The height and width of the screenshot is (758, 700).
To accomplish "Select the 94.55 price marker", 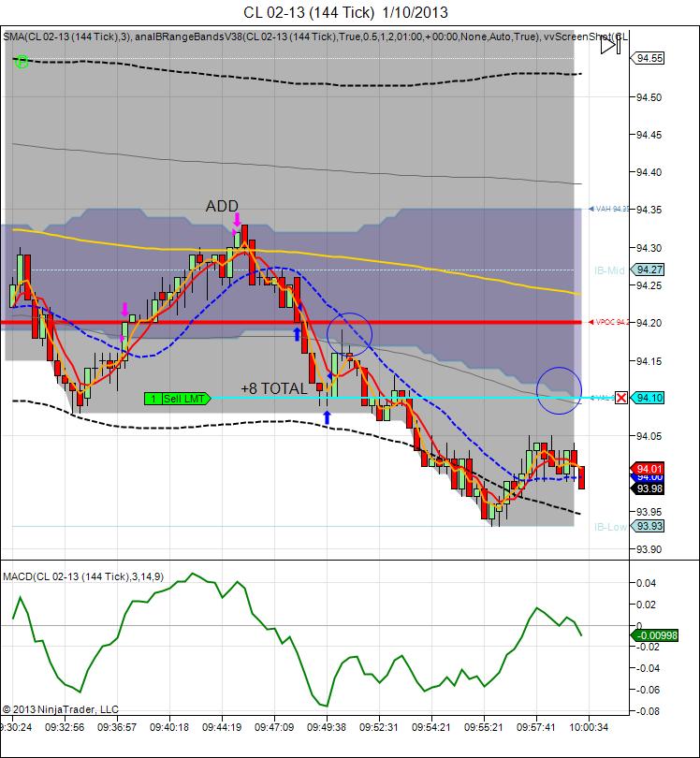I will (648, 59).
